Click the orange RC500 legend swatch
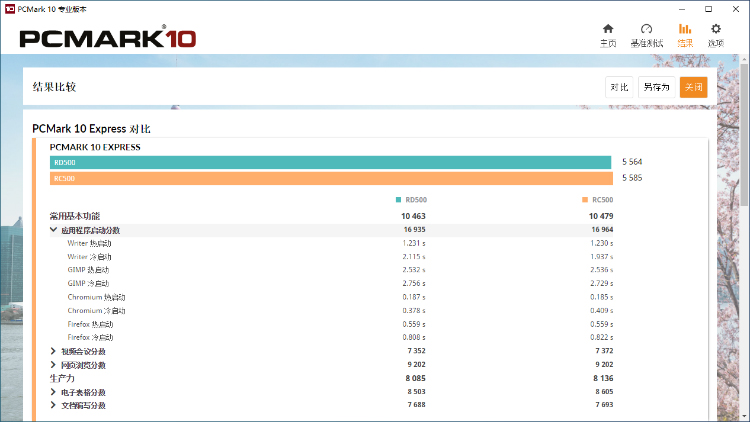The height and width of the screenshot is (422, 750). coord(585,200)
